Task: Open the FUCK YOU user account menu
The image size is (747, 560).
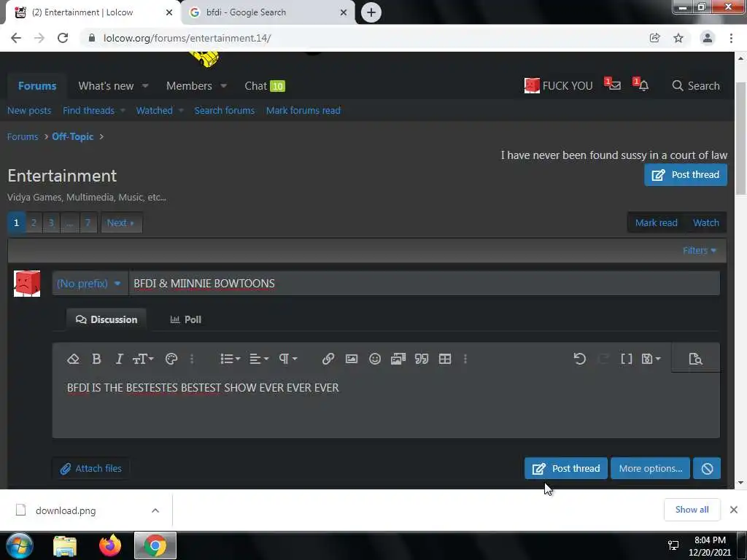Action: pyautogui.click(x=558, y=86)
